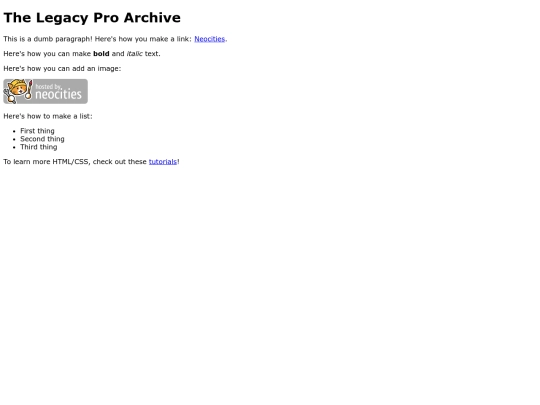Screen dimensions: 540x405
Task: Select the 'The Legacy Pro Archive' heading
Action: [92, 18]
